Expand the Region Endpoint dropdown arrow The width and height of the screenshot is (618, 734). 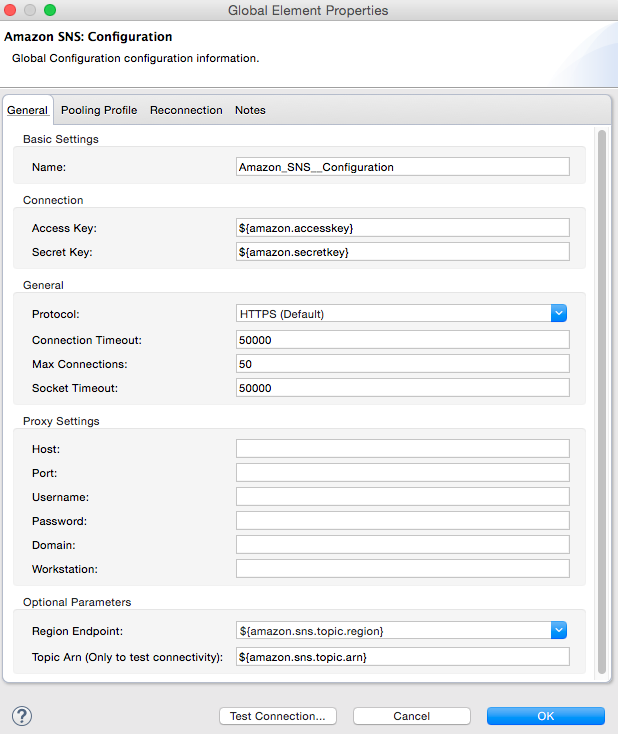pos(559,630)
